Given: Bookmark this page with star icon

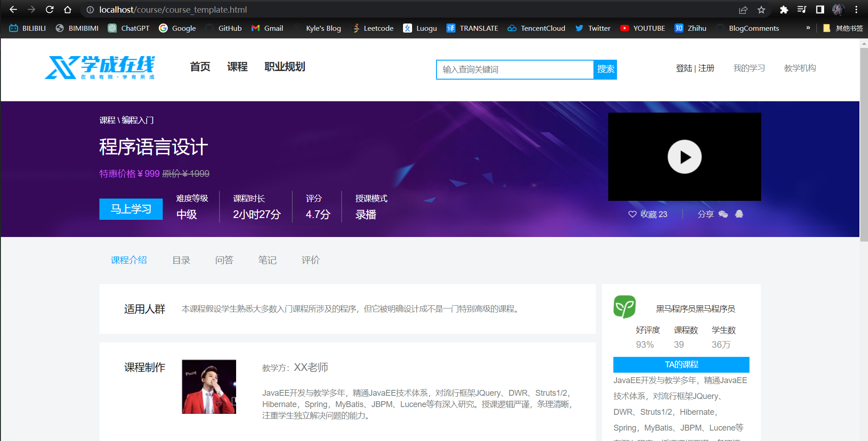Looking at the screenshot, I should pyautogui.click(x=761, y=9).
